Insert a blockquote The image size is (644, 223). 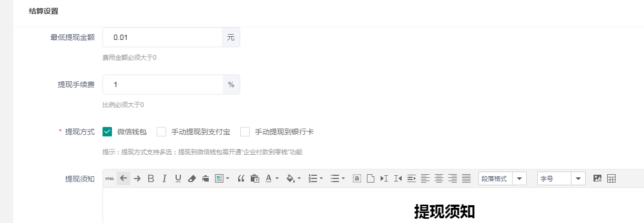241,178
